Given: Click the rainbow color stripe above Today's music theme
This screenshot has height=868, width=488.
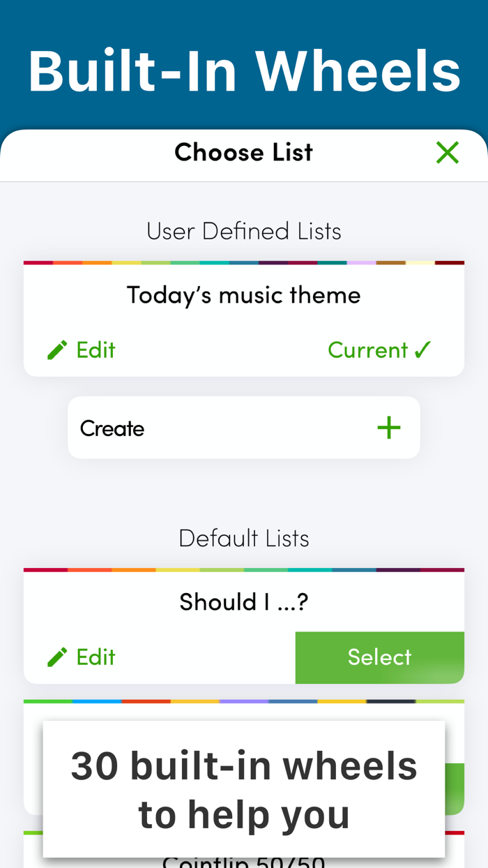Looking at the screenshot, I should point(243,262).
